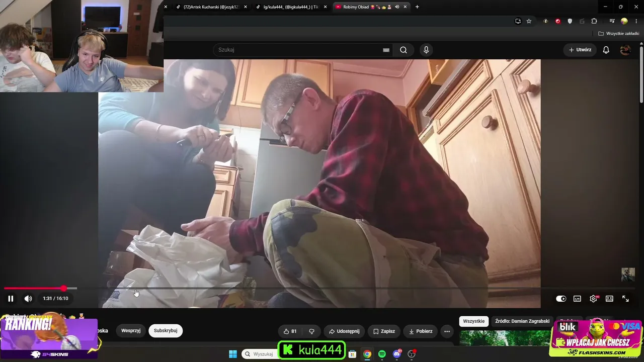Click the taskbar Wyszukaj search box
Image resolution: width=644 pixels, height=362 pixels.
pos(260,354)
